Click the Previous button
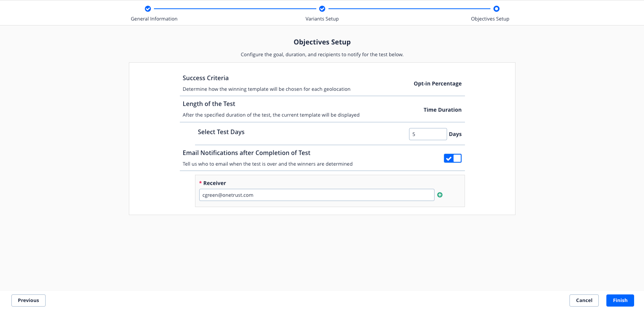 (29, 301)
